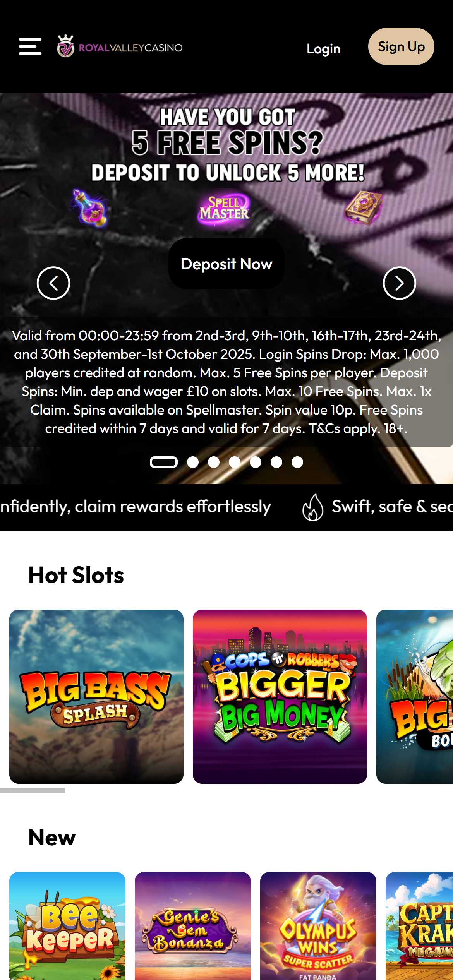Select the second carousel dot
This screenshot has height=980, width=453.
[193, 462]
